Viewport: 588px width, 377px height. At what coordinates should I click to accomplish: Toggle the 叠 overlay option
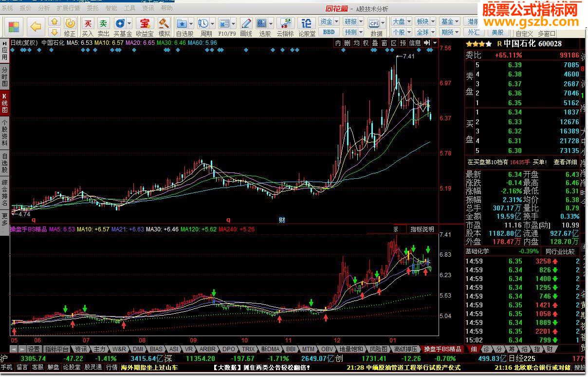coord(375,43)
